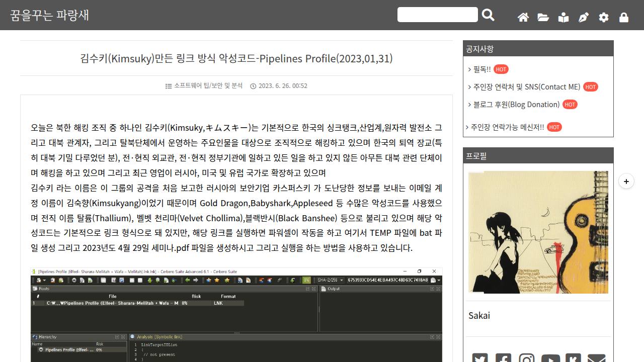Screen dimensions: 644x362
Task: Open 주인장 연락가능 메신저!! notice
Action: click(508, 127)
